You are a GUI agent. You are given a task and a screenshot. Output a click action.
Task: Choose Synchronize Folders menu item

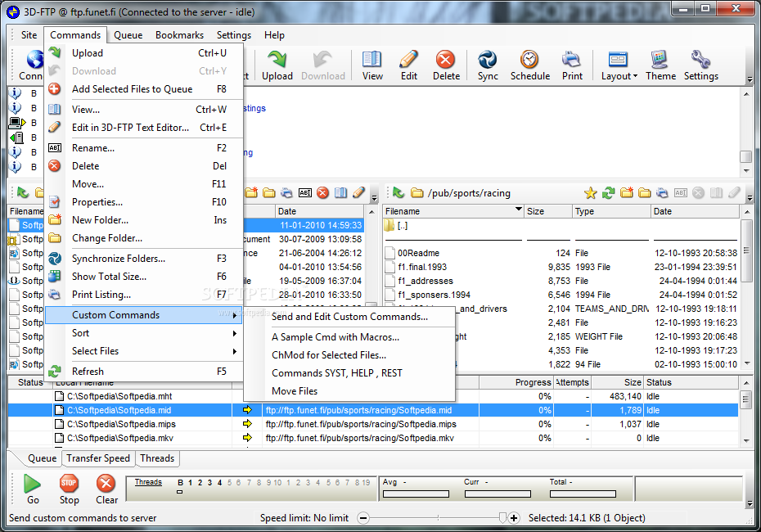pos(144,259)
